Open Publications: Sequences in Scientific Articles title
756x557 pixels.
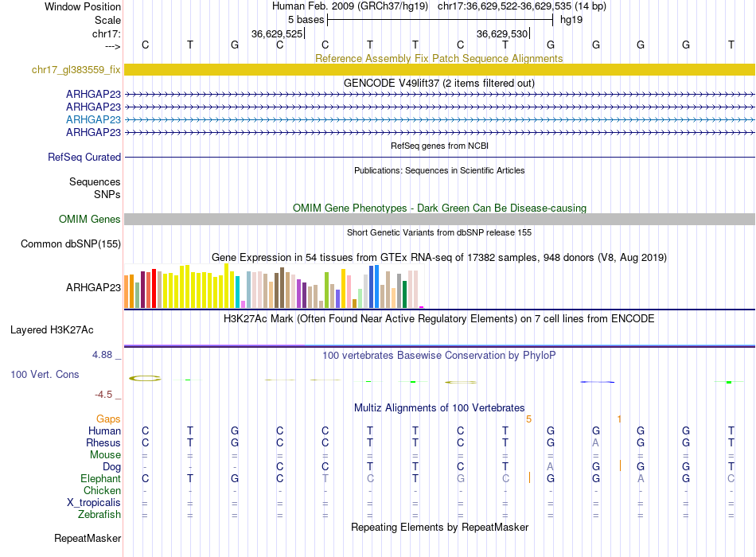[439, 170]
